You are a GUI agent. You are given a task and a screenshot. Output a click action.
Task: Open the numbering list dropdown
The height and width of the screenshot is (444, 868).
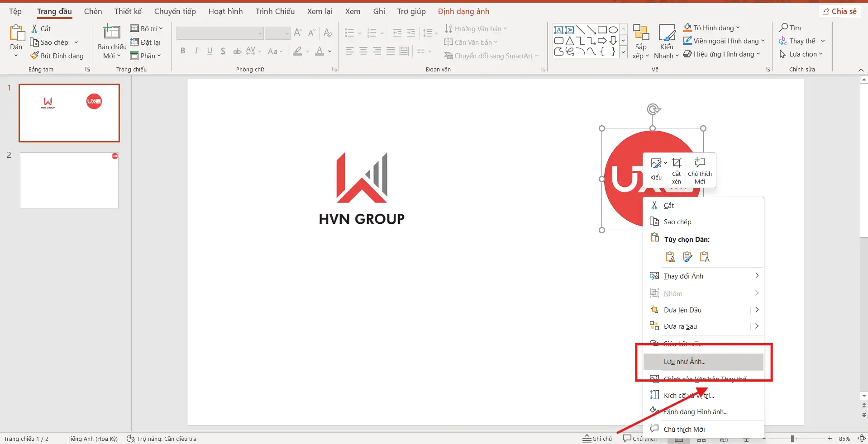point(382,33)
